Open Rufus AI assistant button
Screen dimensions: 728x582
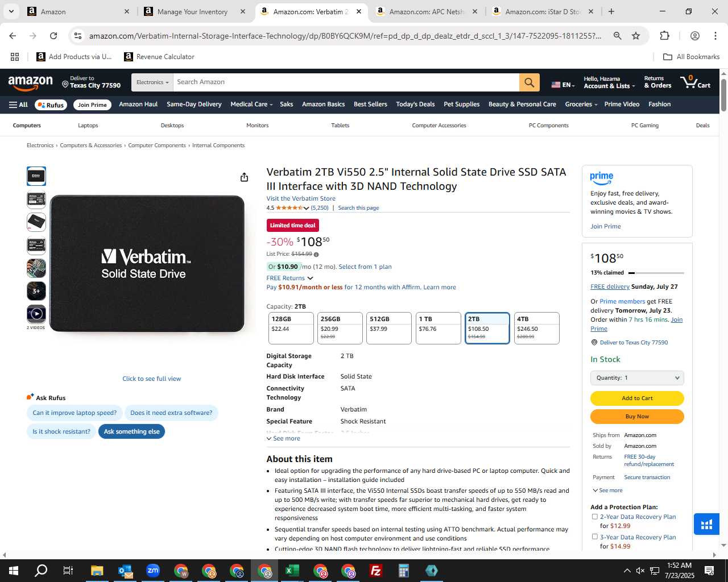(x=51, y=105)
